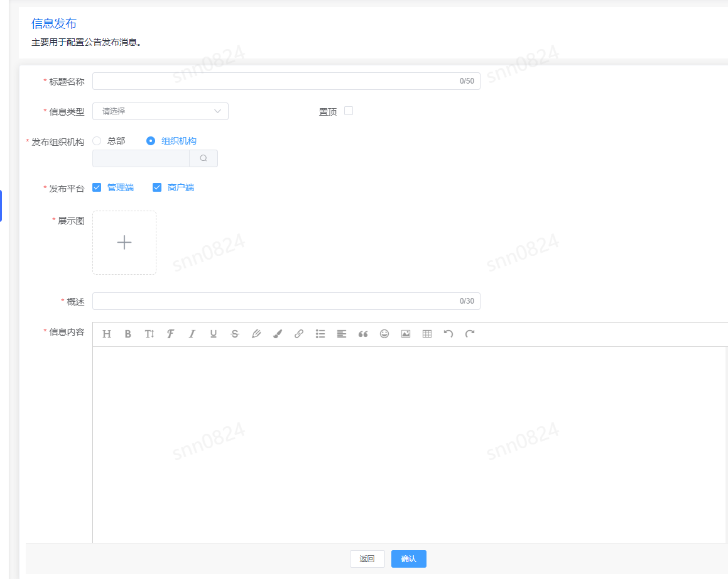The width and height of the screenshot is (728, 579).
Task: Toggle strikethrough formatting
Action: (235, 334)
